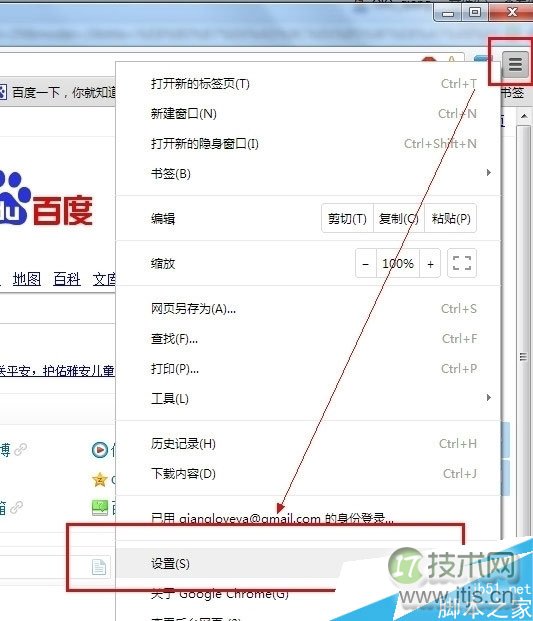Open 历史记录(H) from the menu
The image size is (533, 621).
tap(310, 444)
